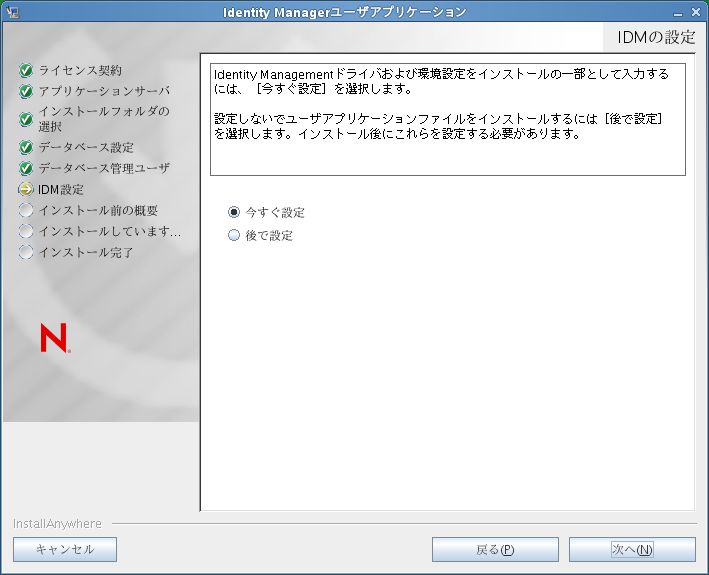Click the 次へ(N) button
The width and height of the screenshot is (709, 575).
point(632,549)
